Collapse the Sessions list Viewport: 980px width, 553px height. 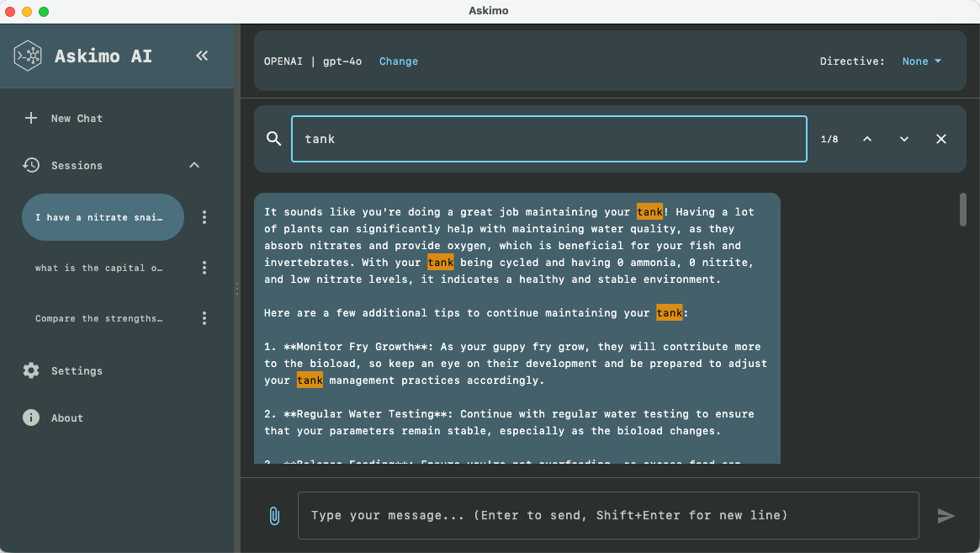coord(194,166)
